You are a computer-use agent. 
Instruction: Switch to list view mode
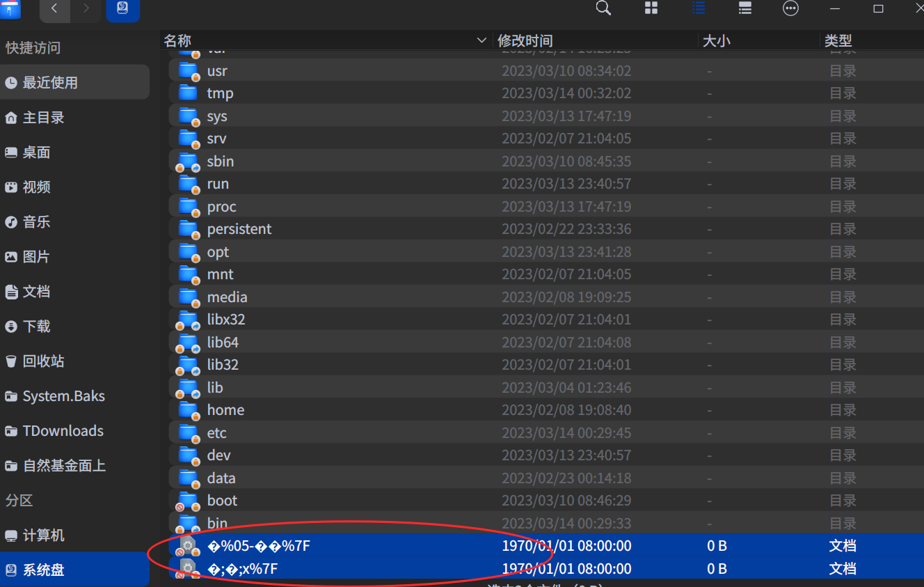click(x=699, y=8)
